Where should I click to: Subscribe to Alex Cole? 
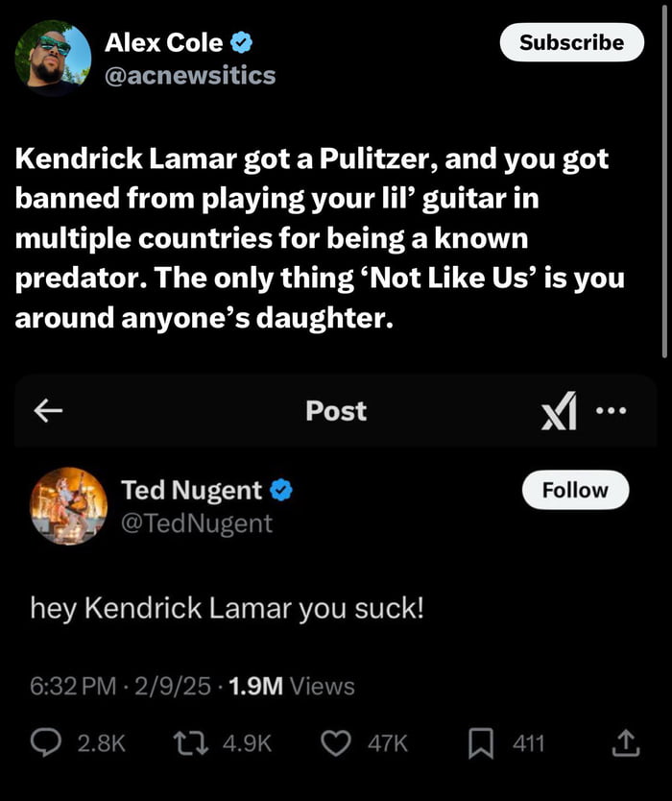(571, 42)
